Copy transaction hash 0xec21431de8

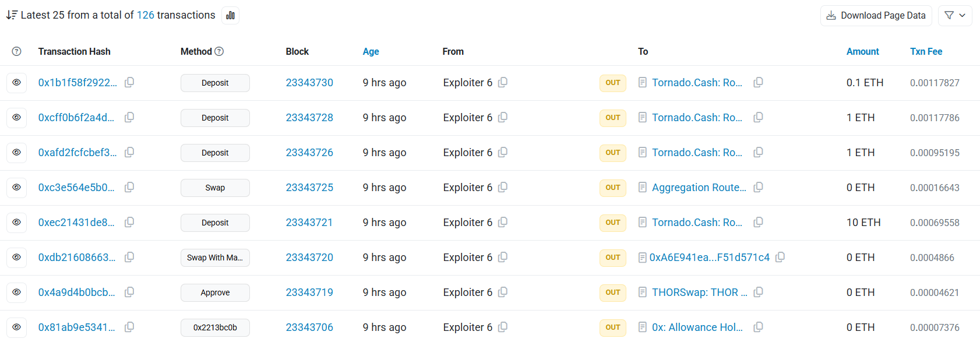tap(129, 222)
